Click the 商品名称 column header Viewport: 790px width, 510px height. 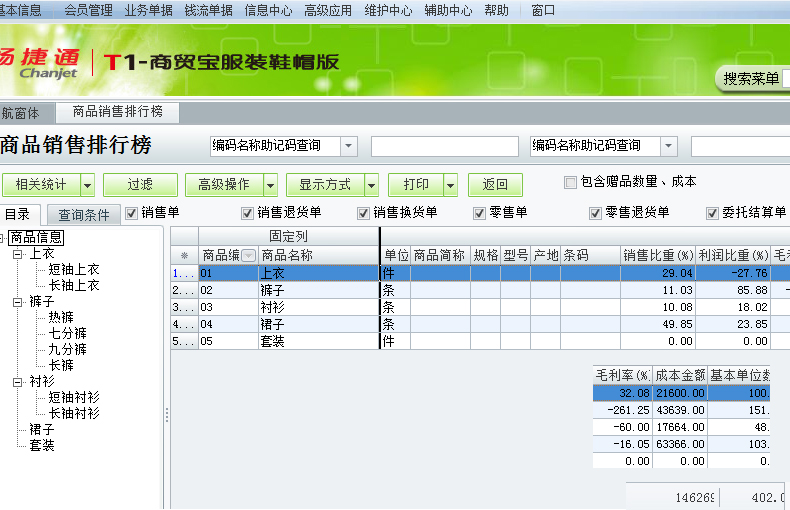pos(318,256)
